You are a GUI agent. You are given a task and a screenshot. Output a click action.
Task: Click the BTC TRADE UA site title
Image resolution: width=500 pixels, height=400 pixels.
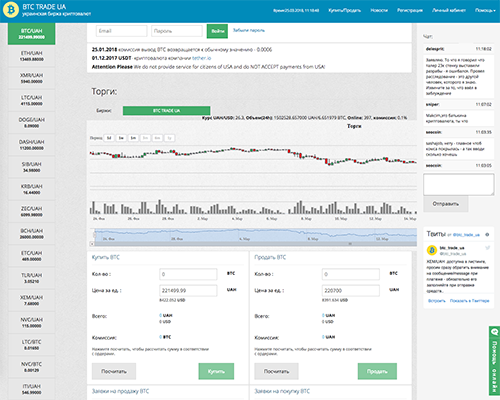tap(44, 7)
